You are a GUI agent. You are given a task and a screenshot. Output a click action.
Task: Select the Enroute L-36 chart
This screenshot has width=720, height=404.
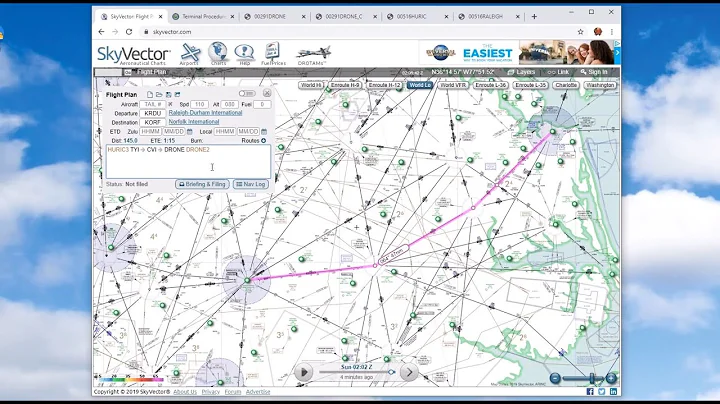point(490,85)
